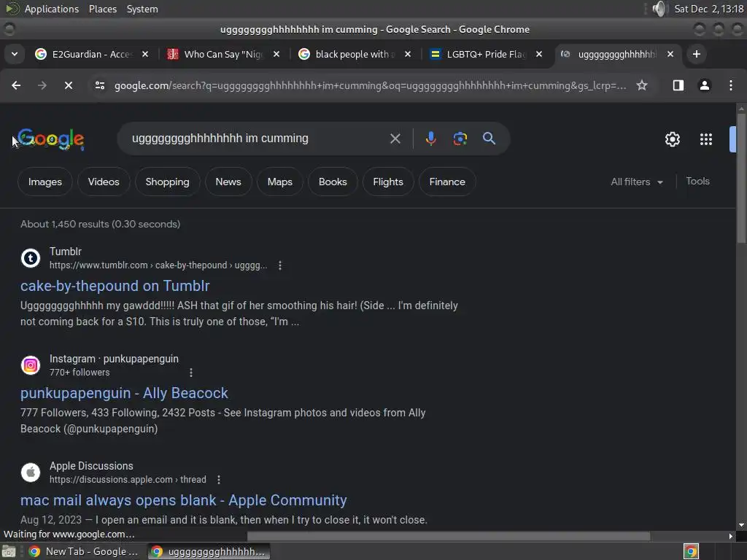Screen dimensions: 747x560
Task: Open the Applications menu
Action: pos(52,9)
